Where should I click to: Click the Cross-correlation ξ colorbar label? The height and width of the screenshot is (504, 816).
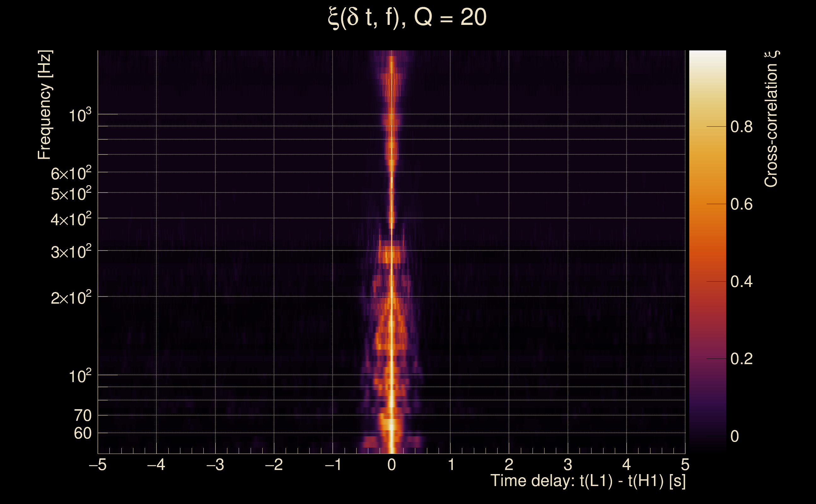coord(771,119)
